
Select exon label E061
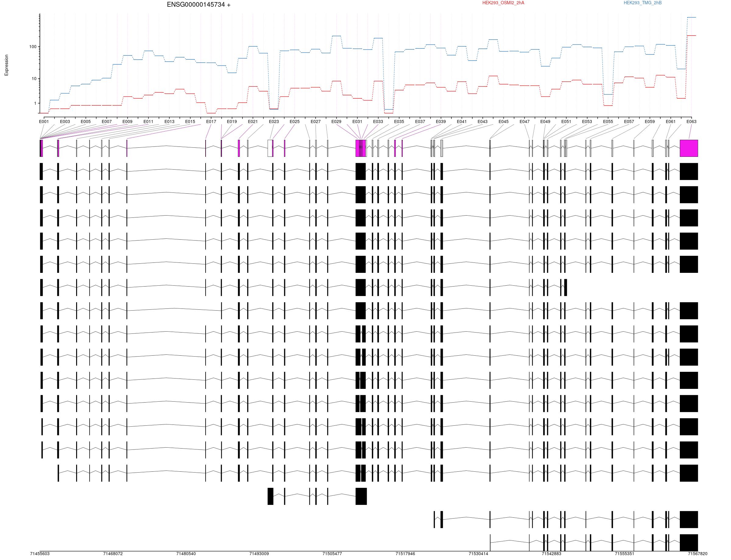671,122
